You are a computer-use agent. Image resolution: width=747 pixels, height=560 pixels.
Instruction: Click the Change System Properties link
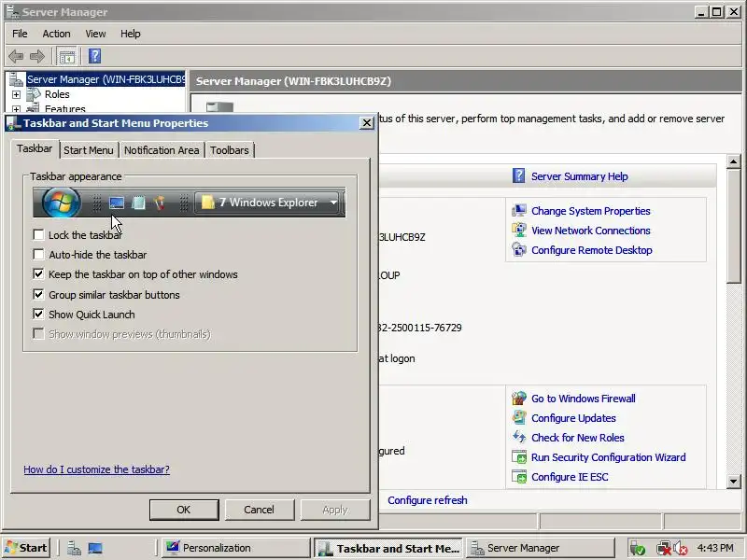tap(591, 211)
